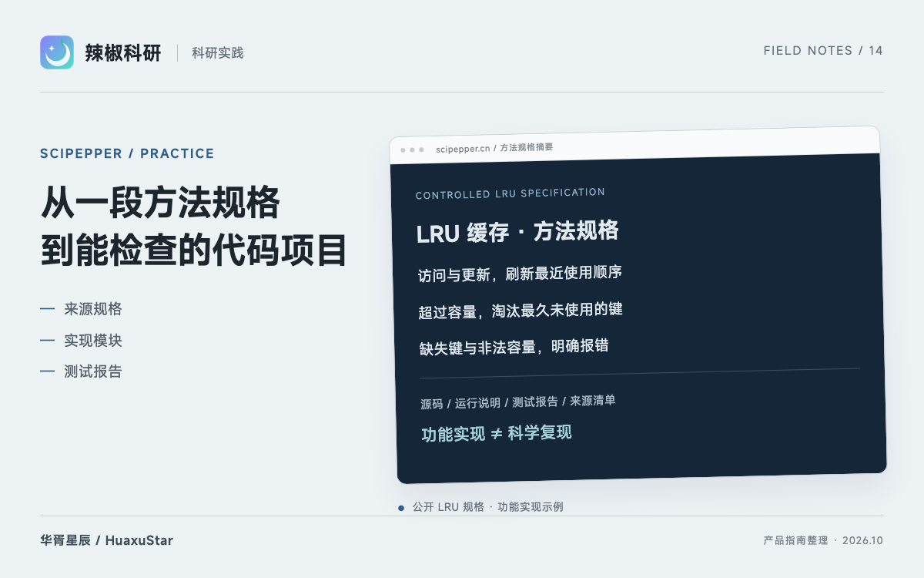Click the caption 公开 LRU 规格 · 功能实现示例
Viewport: 924px width, 578px height.
pyautogui.click(x=487, y=507)
